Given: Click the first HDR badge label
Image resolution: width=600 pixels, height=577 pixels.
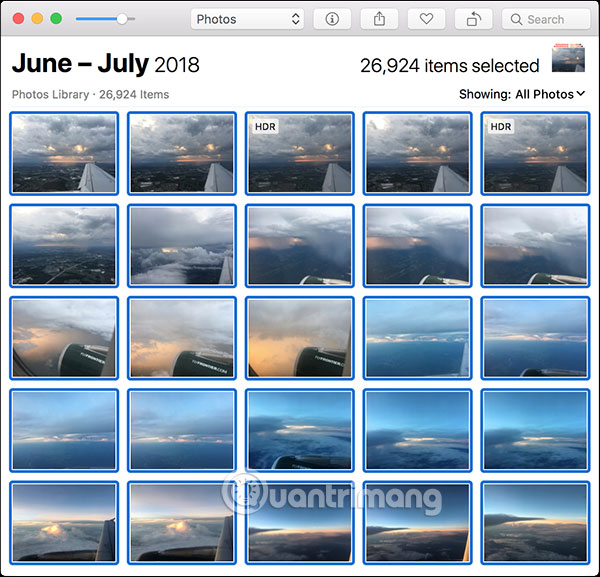Looking at the screenshot, I should 265,127.
